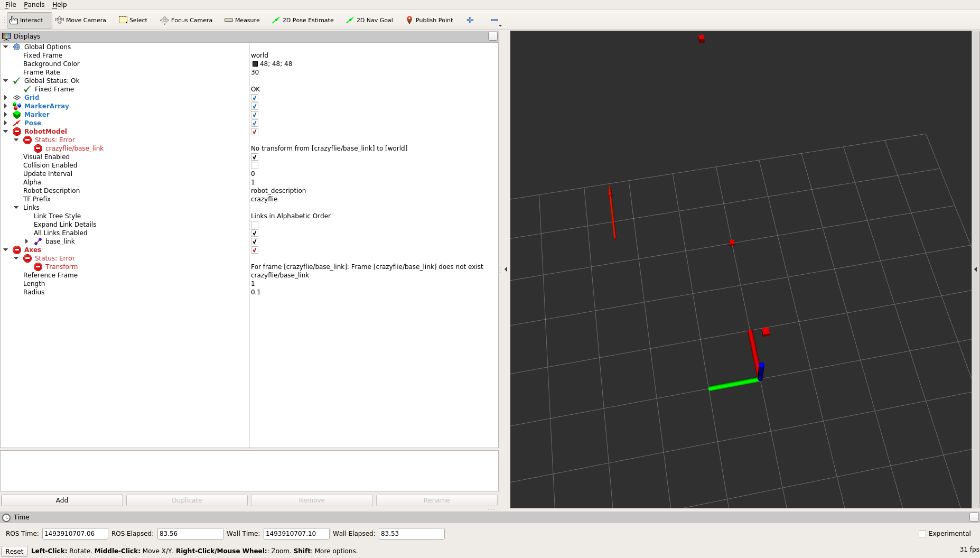Close the Displays panel

(x=493, y=36)
